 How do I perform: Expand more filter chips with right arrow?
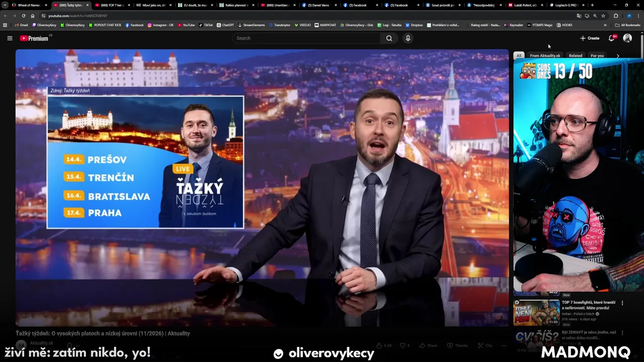pos(618,56)
